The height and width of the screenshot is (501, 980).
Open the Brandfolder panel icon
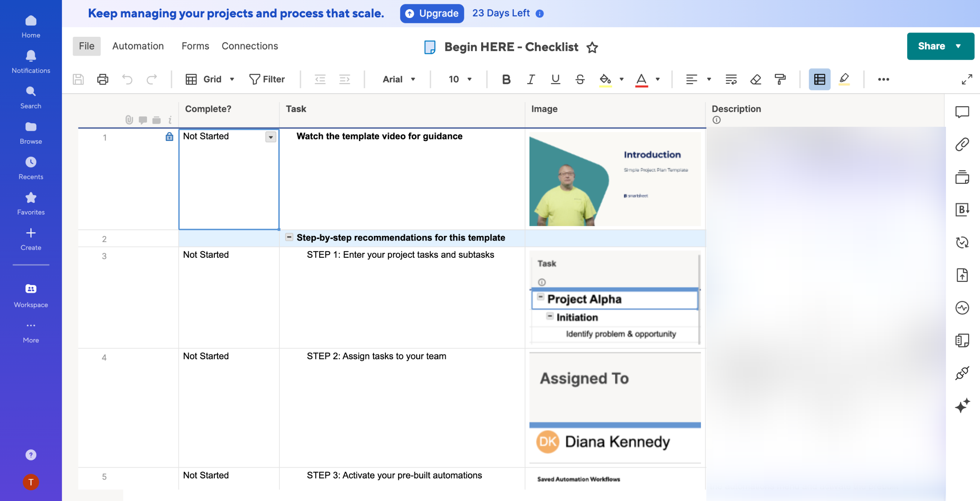[x=962, y=210]
